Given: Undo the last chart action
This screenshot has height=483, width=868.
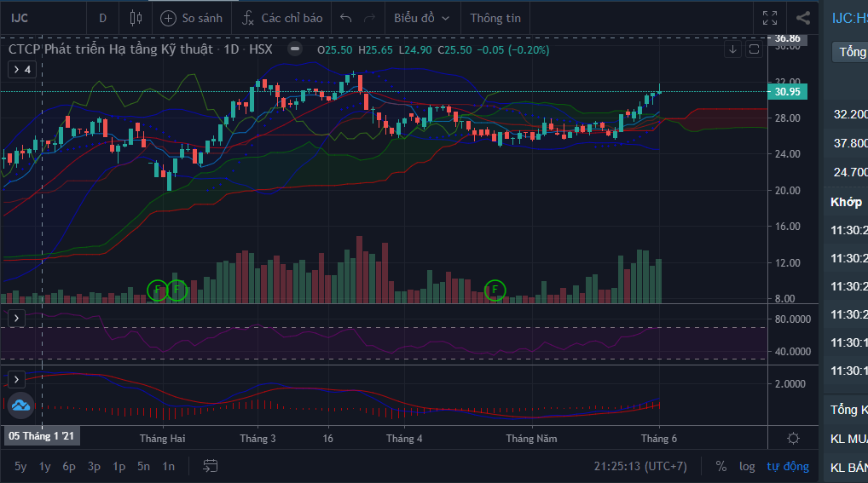Looking at the screenshot, I should pyautogui.click(x=345, y=18).
